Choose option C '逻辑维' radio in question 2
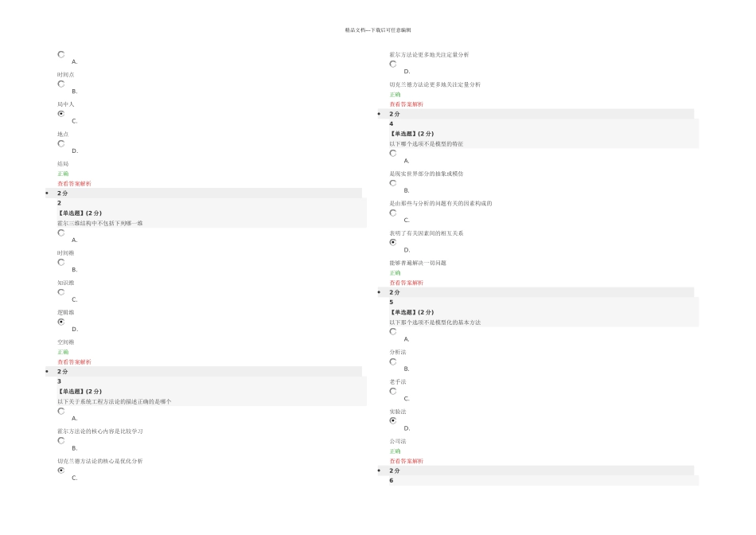 [61, 292]
